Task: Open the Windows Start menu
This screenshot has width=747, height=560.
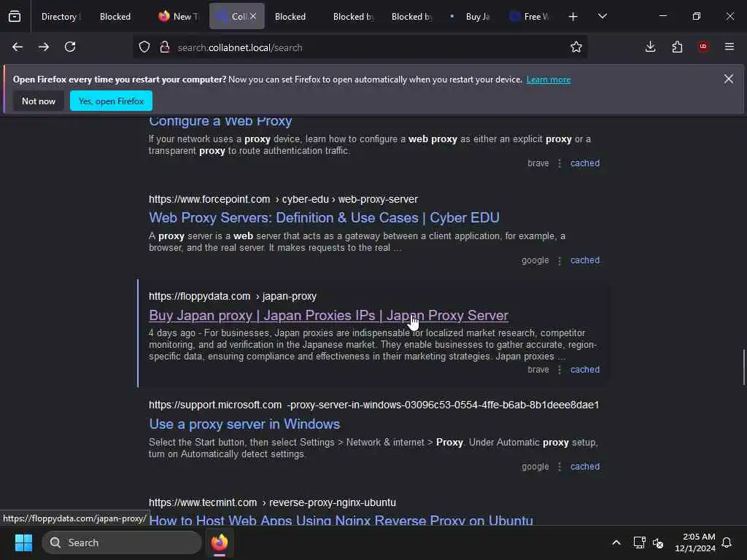Action: 23,542
